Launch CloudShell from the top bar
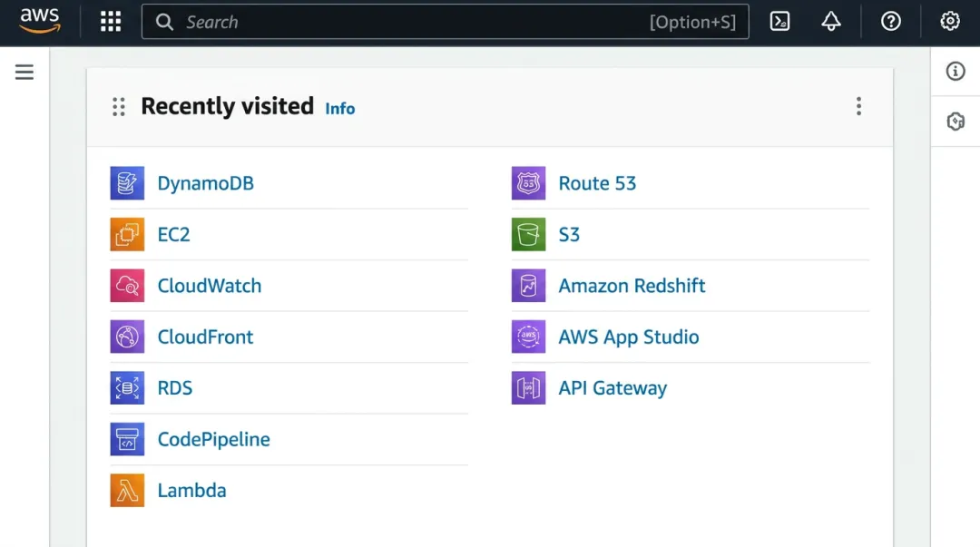This screenshot has width=980, height=547. (779, 21)
